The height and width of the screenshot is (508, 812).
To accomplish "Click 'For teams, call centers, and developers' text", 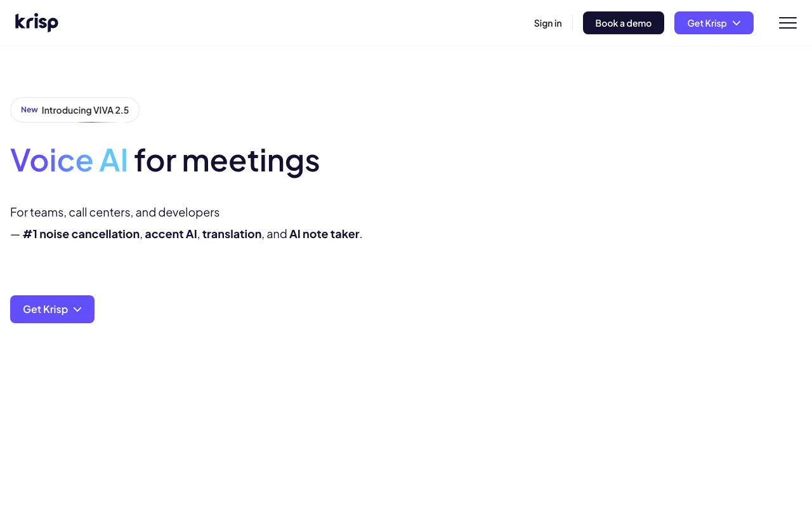I will [115, 212].
